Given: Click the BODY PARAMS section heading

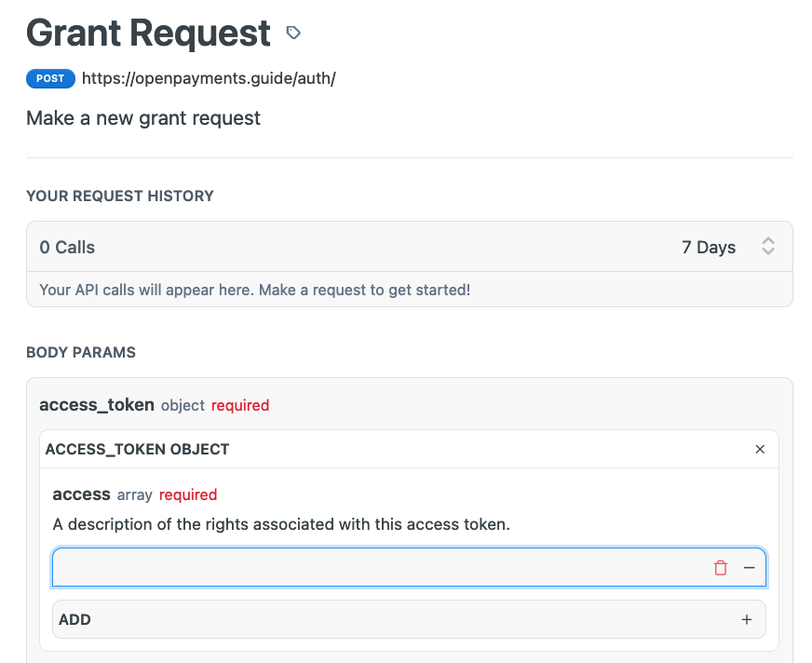Looking at the screenshot, I should tap(81, 352).
